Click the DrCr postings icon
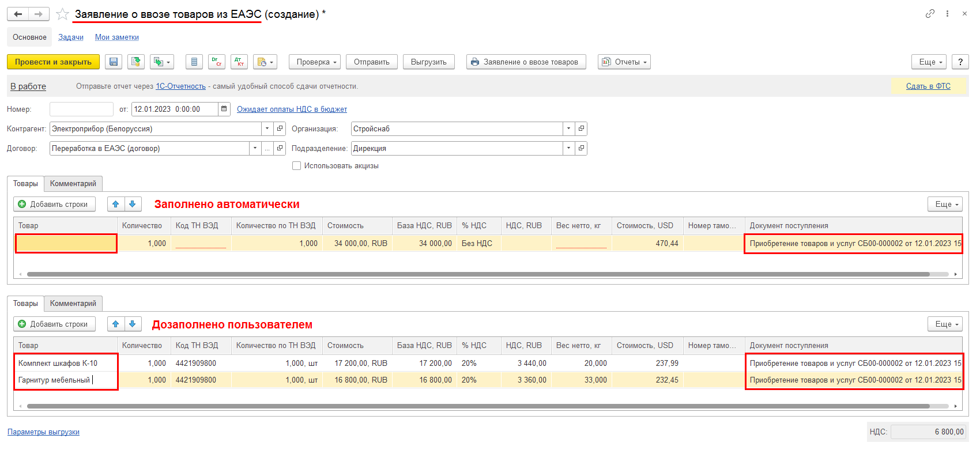980x450 pixels. pyautogui.click(x=217, y=62)
